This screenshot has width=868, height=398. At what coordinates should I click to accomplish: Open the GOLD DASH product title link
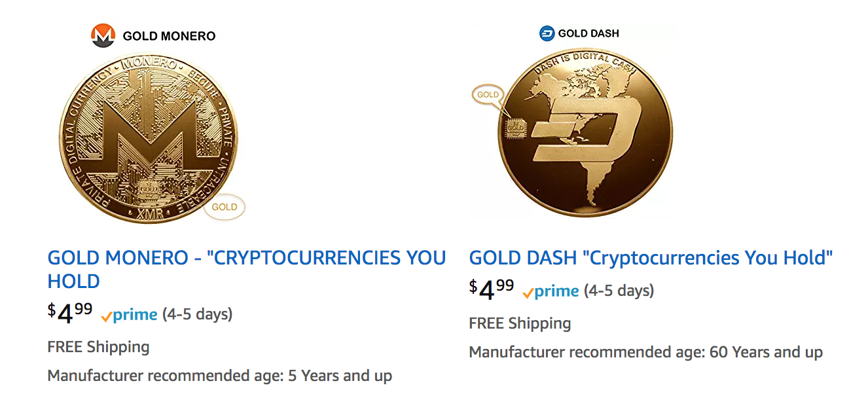point(651,258)
